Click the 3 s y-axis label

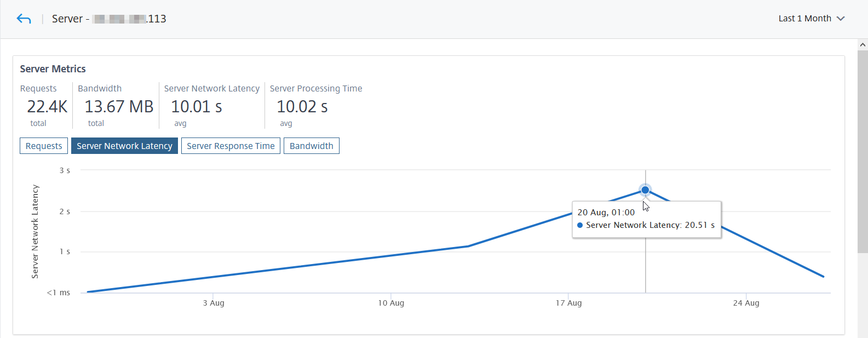click(65, 170)
